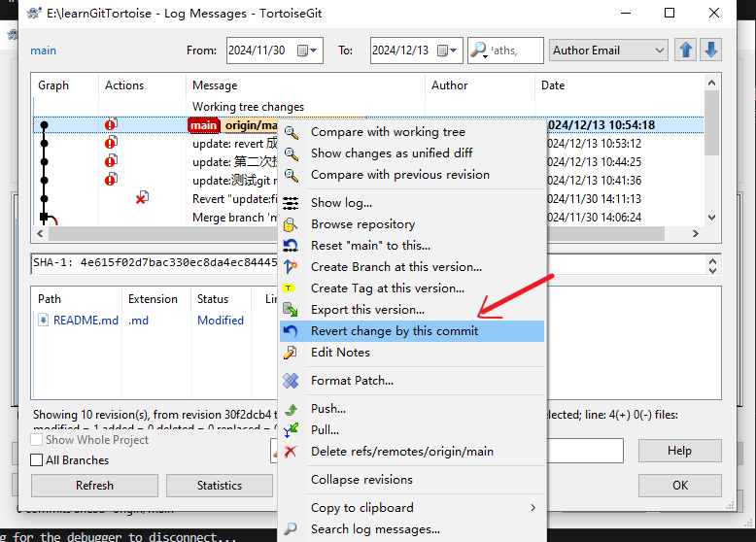Viewport: 756px width, 542px height.
Task: Click the Create Tag icon
Action: point(291,288)
